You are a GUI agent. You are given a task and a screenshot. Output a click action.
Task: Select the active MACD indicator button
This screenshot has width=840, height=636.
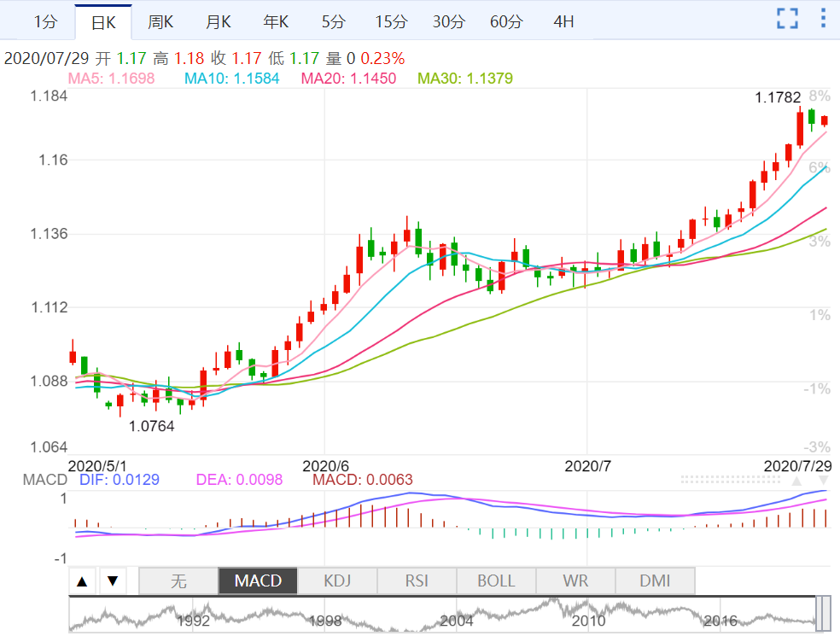pos(258,581)
